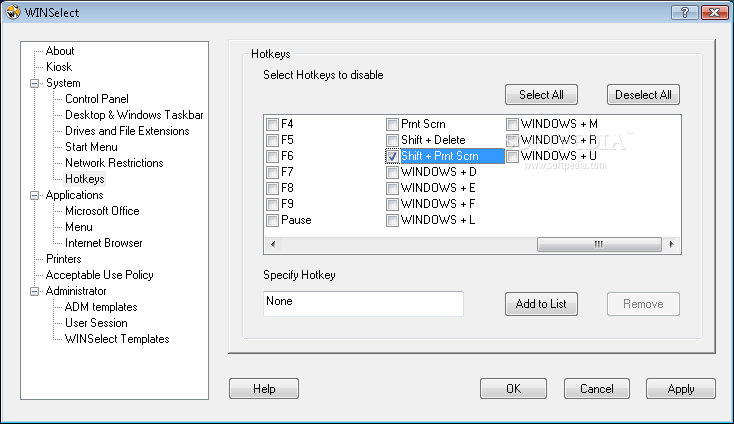The image size is (734, 424).
Task: Collapse the Applications tree node
Action: 35,196
